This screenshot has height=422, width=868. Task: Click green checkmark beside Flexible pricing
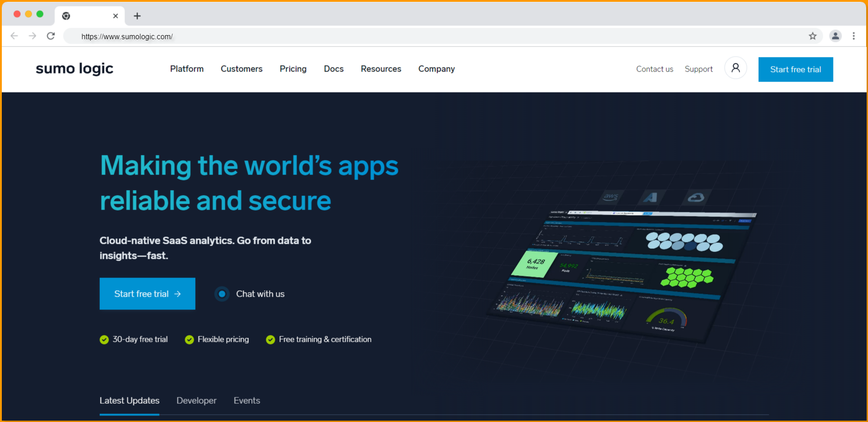(x=190, y=340)
